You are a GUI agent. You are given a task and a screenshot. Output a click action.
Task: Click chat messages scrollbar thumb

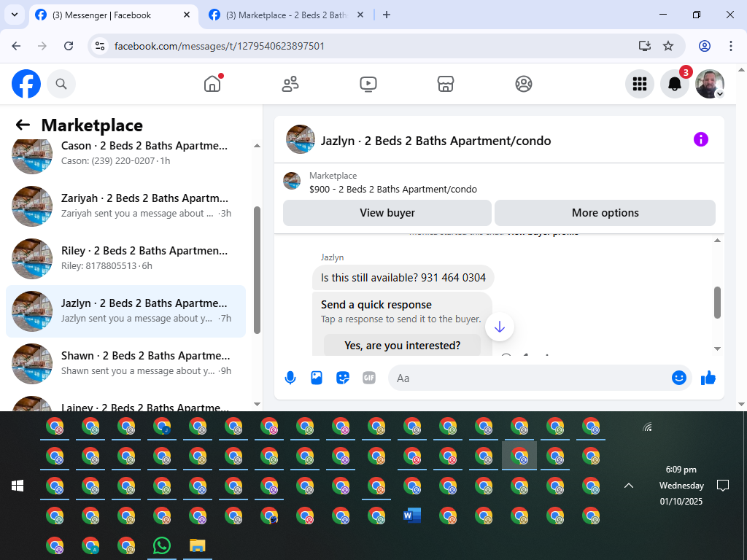coord(718,303)
